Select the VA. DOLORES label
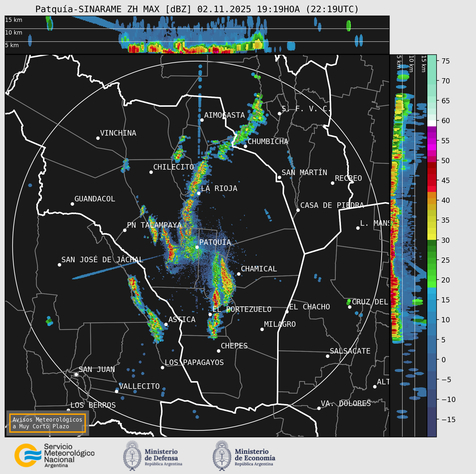 tap(346, 403)
